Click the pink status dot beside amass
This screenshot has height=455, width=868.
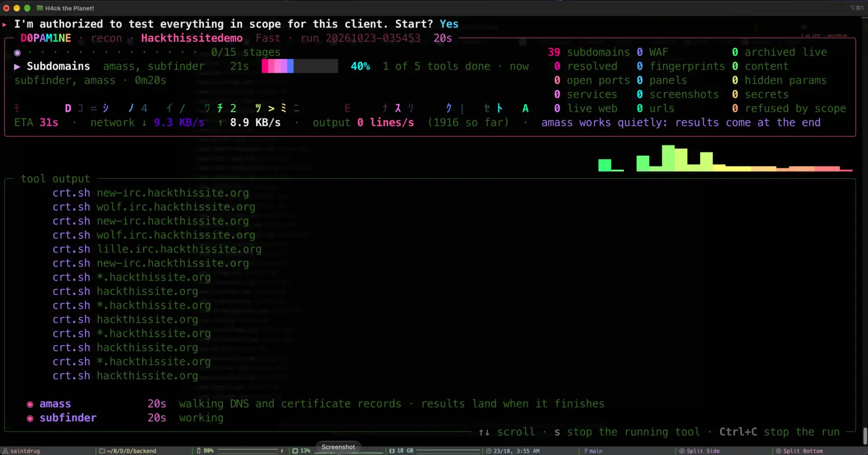coord(30,404)
